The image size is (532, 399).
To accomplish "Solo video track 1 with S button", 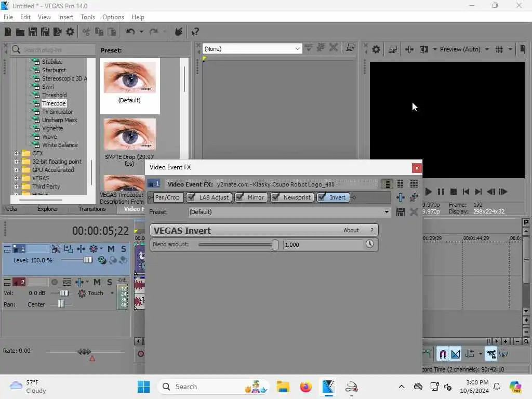I will tap(124, 249).
